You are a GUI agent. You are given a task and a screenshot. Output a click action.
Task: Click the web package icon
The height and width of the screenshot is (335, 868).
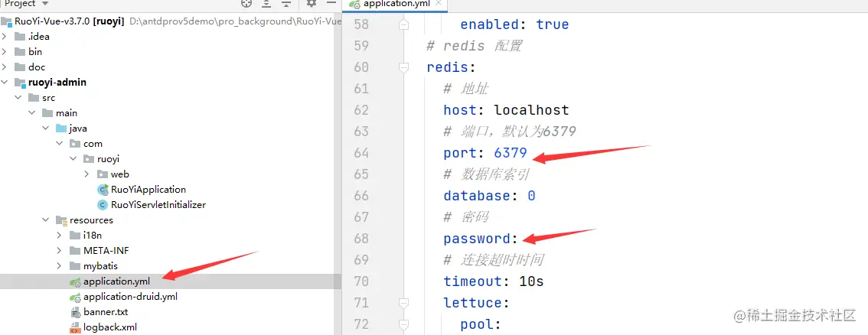pos(103,174)
